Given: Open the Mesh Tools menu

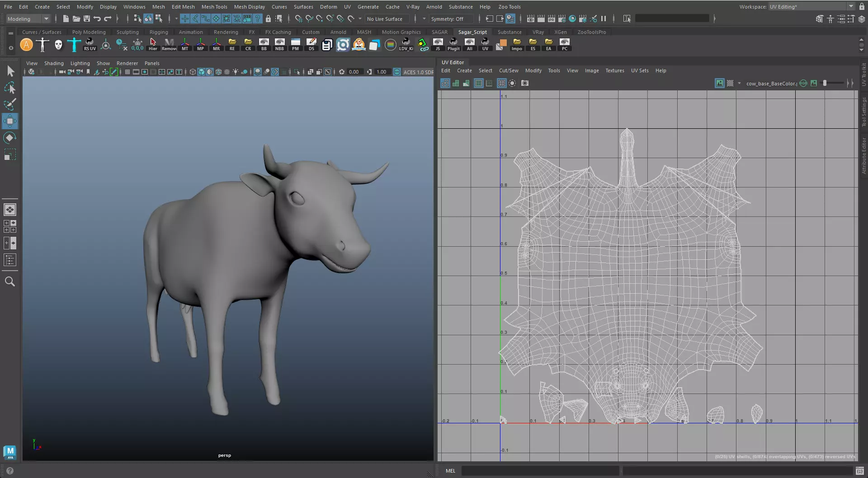Looking at the screenshot, I should [x=214, y=7].
